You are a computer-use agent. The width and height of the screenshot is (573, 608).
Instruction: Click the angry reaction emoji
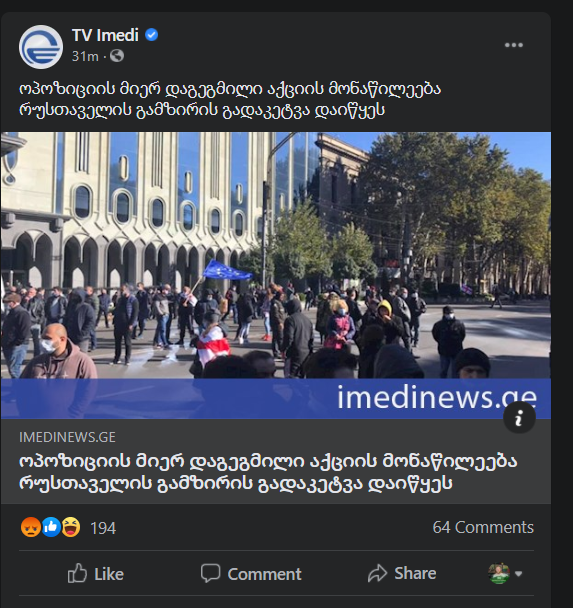[x=31, y=527]
